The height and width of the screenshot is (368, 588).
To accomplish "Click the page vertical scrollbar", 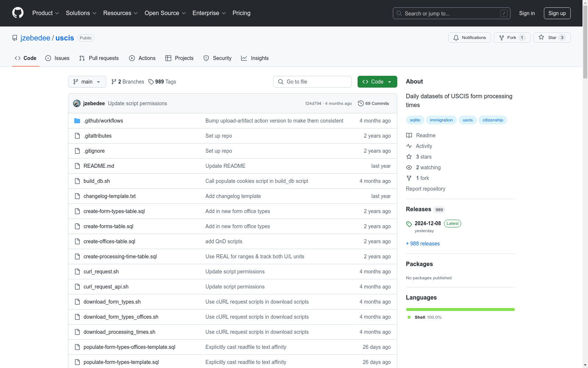I will [x=585, y=184].
